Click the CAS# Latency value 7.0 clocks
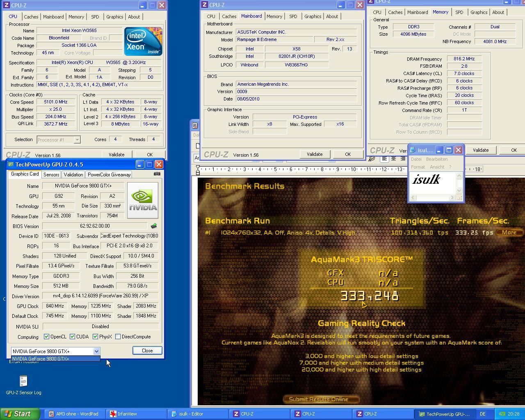The height and width of the screenshot is (420, 525). click(464, 74)
